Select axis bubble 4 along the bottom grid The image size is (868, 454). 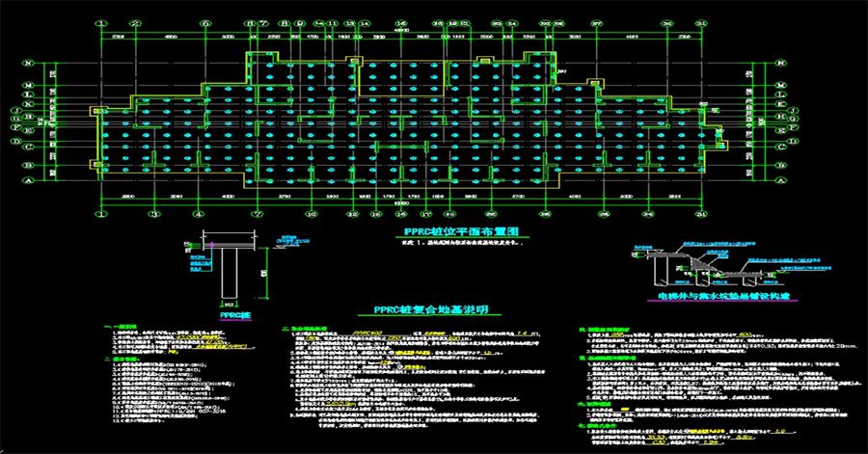(198, 213)
